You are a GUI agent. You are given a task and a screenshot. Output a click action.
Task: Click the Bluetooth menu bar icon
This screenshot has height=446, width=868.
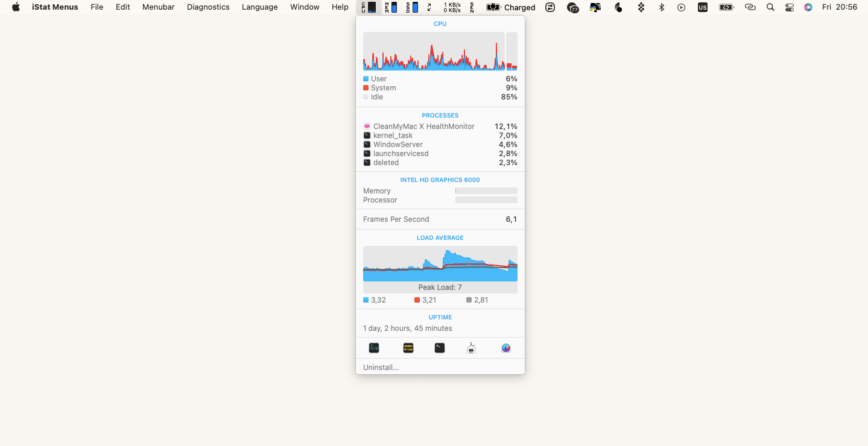click(x=661, y=7)
